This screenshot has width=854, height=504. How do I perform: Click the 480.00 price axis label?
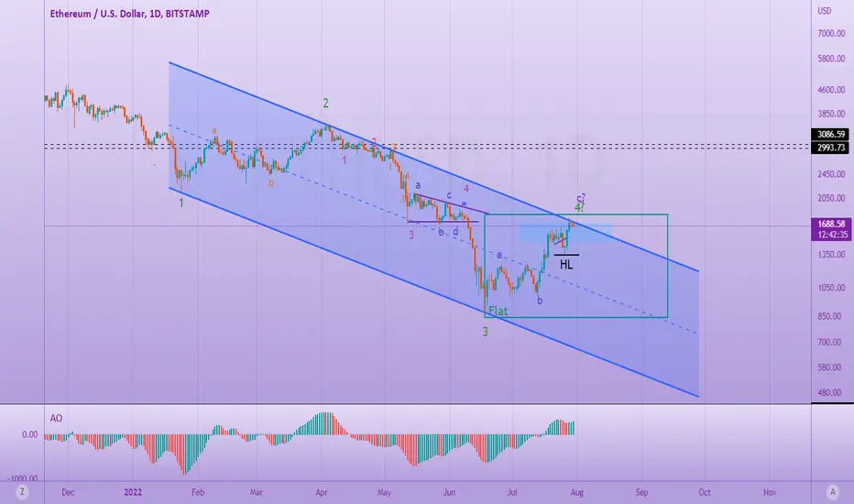tap(831, 392)
